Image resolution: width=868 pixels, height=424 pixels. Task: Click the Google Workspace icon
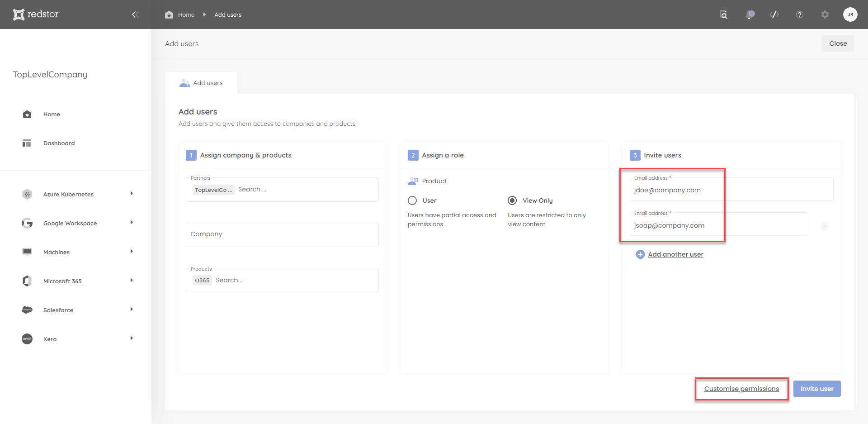coord(27,223)
